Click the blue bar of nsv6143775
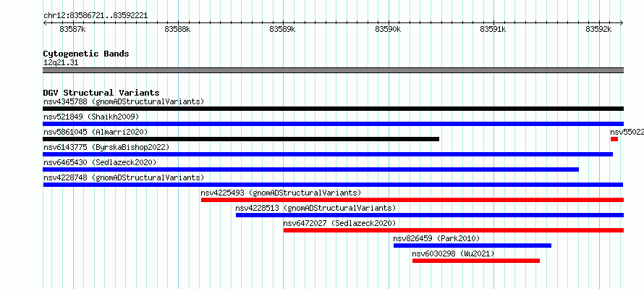The width and height of the screenshot is (644, 289). click(328, 154)
